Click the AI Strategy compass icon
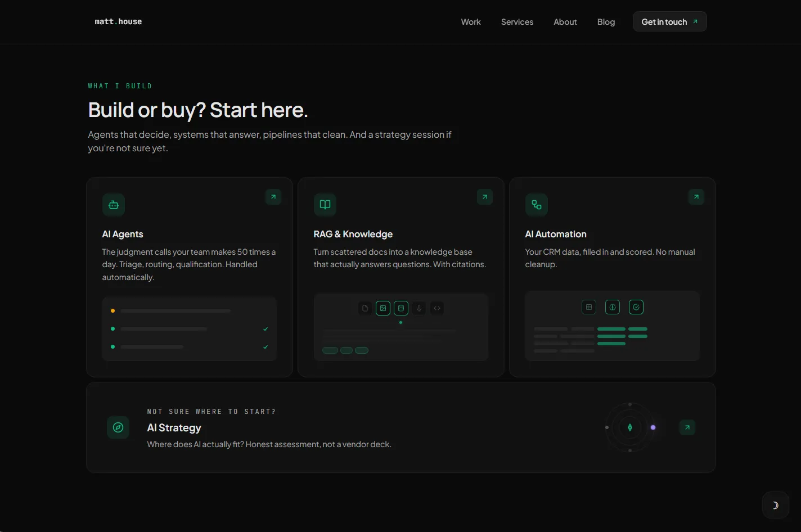This screenshot has height=532, width=801. [118, 427]
